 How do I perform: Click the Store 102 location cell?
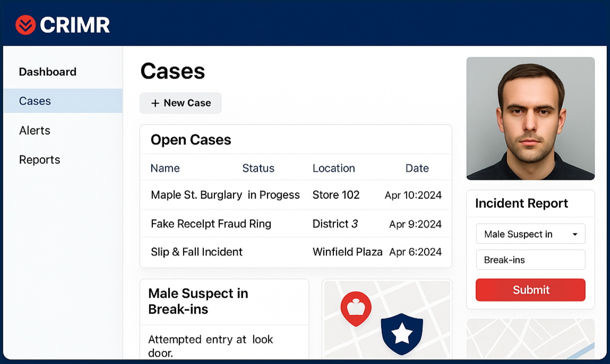[x=336, y=195]
